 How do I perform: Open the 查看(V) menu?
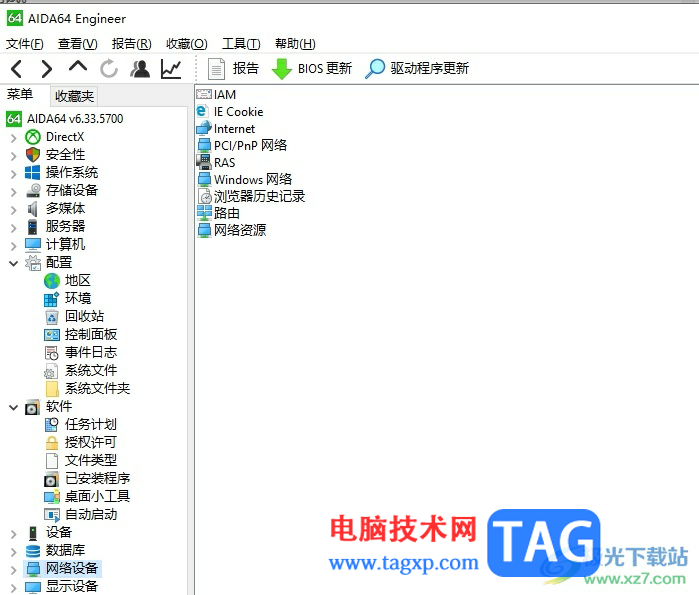click(78, 44)
